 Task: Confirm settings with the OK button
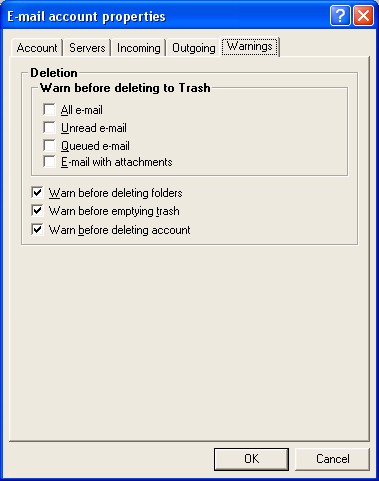(251, 459)
